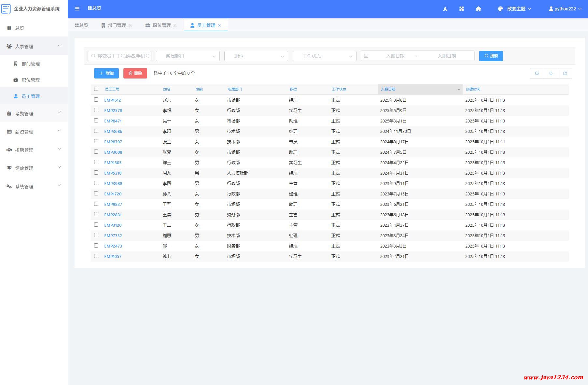
Task: Click the hamburger menu collapse icon
Action: [x=77, y=9]
